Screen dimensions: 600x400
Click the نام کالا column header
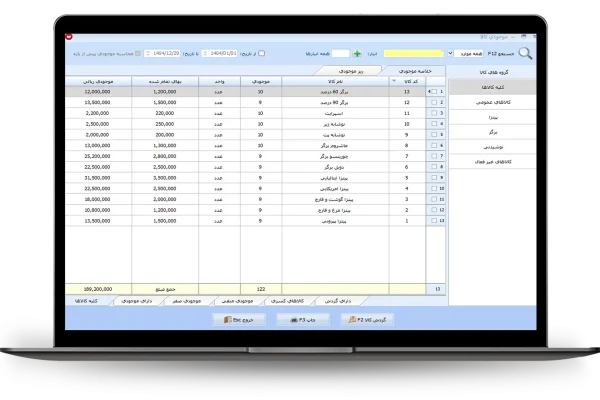coord(335,82)
